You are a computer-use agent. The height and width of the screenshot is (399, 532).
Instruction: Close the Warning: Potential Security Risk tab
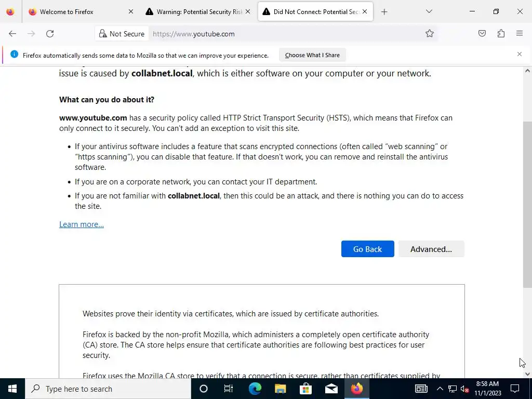[x=248, y=11]
